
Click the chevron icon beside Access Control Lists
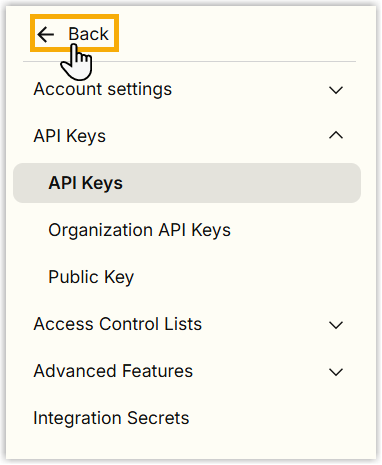pyautogui.click(x=336, y=325)
